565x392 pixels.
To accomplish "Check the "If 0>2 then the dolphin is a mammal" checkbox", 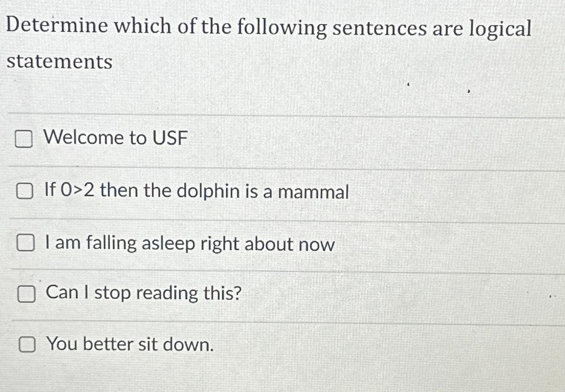I will click(x=24, y=192).
